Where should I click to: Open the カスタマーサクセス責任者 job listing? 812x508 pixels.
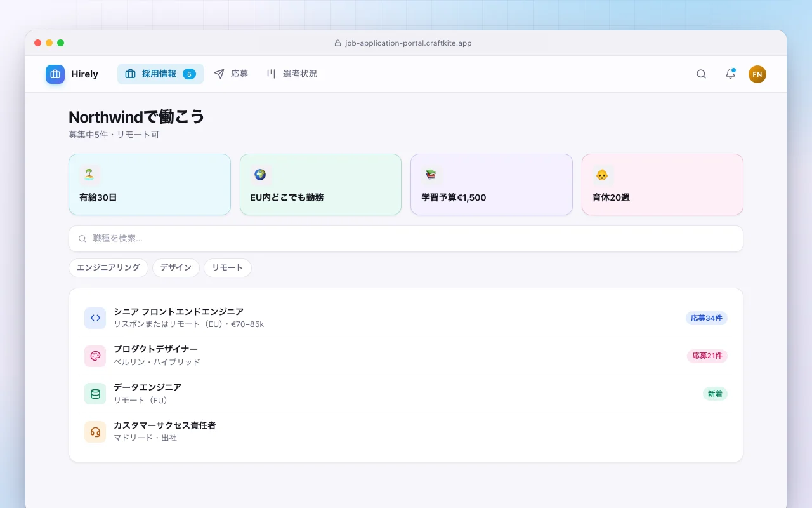click(x=406, y=432)
